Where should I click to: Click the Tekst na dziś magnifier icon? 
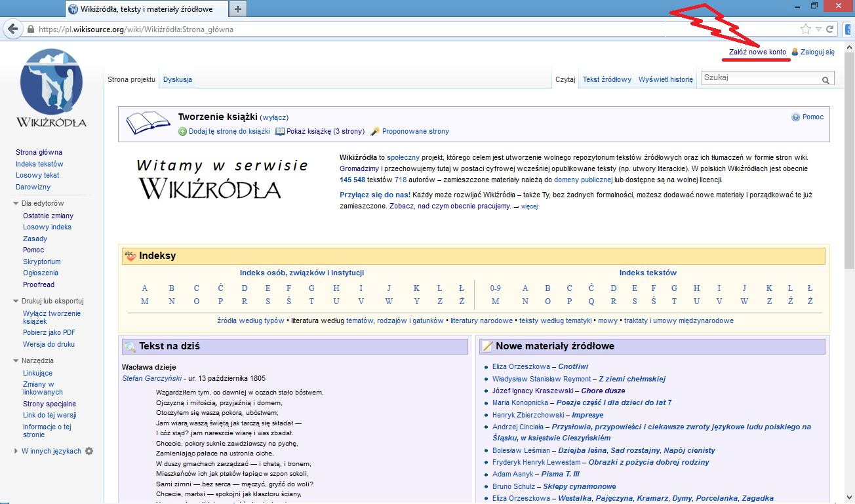coord(130,346)
